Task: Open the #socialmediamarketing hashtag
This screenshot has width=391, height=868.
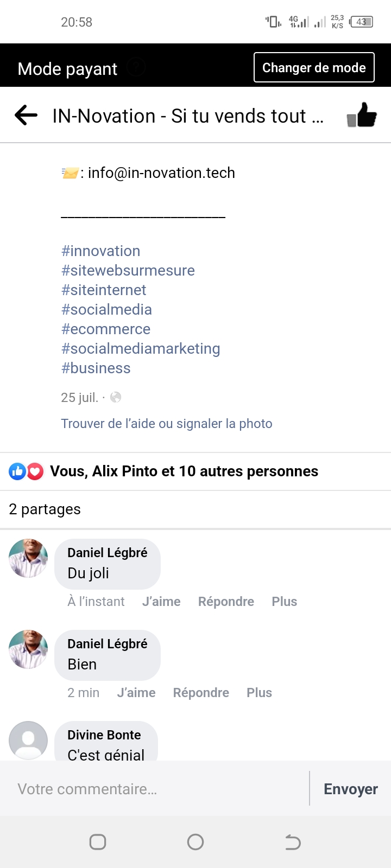Action: click(x=141, y=349)
